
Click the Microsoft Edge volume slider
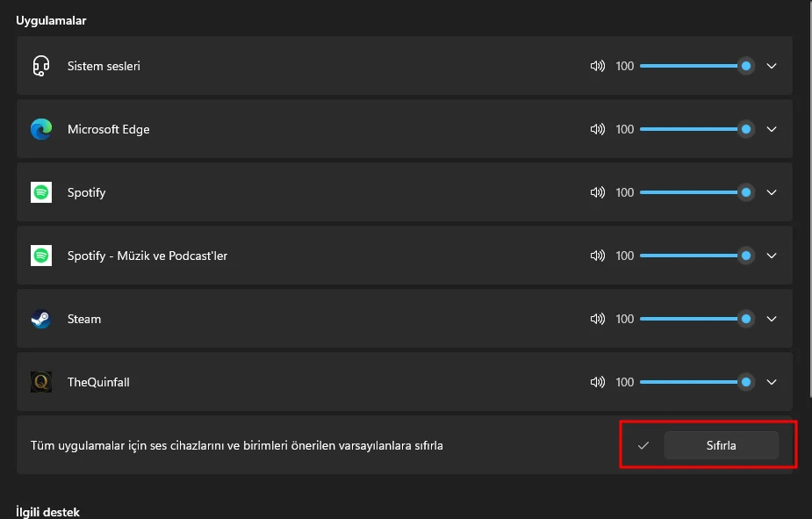[x=696, y=129]
